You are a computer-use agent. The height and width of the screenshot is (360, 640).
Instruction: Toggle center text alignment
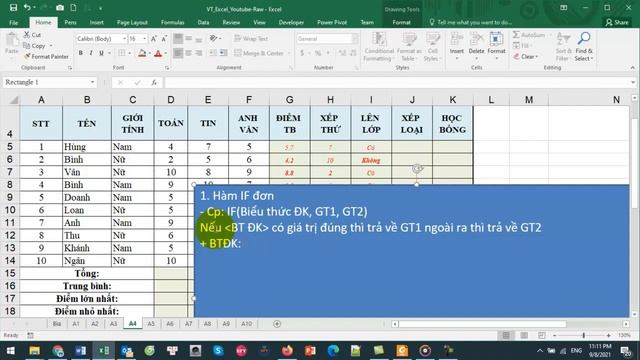pyautogui.click(x=189, y=53)
